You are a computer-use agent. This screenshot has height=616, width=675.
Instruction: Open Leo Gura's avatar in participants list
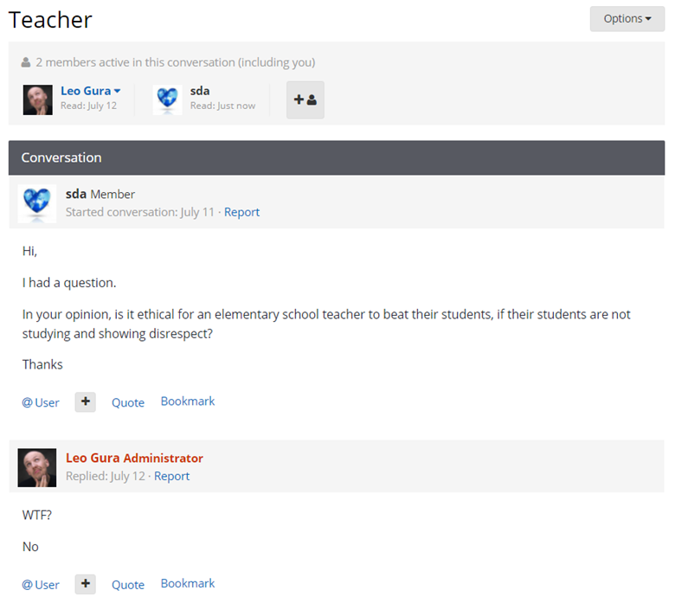pos(38,99)
